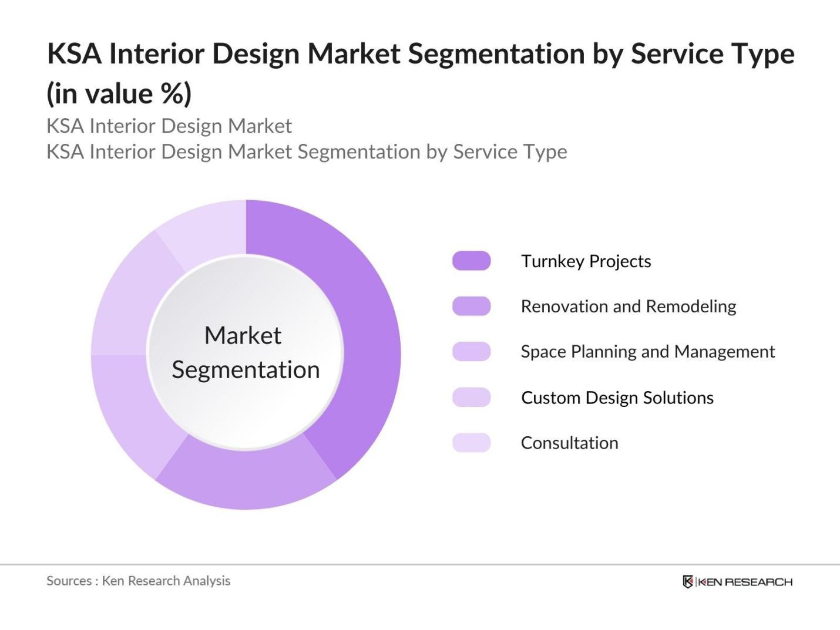Click the Ken Research logo

737,582
